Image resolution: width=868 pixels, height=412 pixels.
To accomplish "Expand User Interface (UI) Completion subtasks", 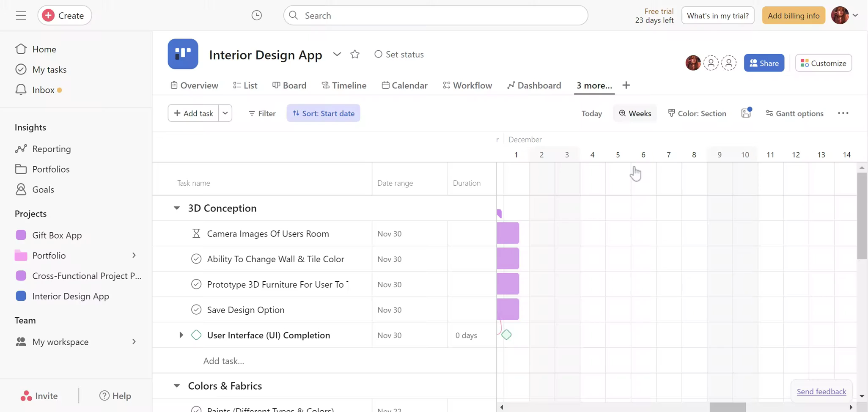I will point(181,335).
